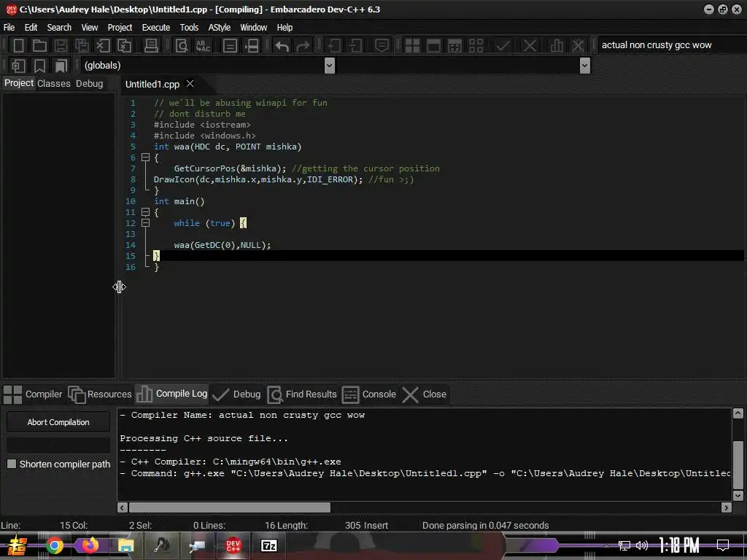The width and height of the screenshot is (747, 560).
Task: Click the Delete Profiling Information icon
Action: coord(578,46)
